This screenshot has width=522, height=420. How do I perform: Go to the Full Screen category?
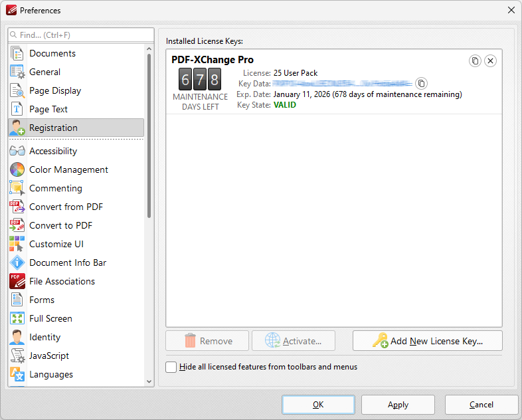[x=76, y=318]
